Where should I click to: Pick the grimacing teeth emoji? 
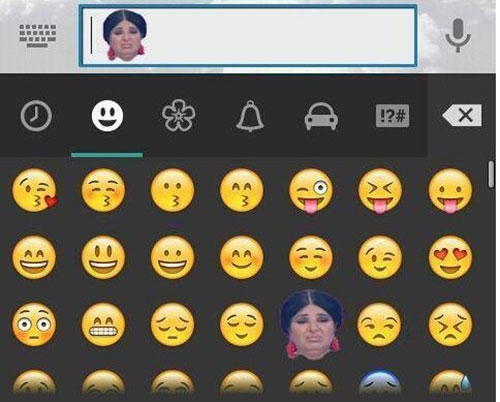(103, 324)
